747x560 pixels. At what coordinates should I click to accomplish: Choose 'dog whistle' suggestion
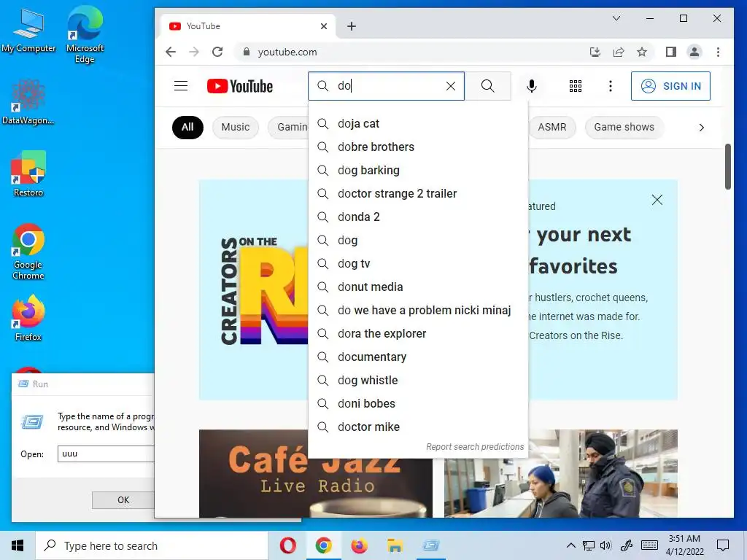418,381
